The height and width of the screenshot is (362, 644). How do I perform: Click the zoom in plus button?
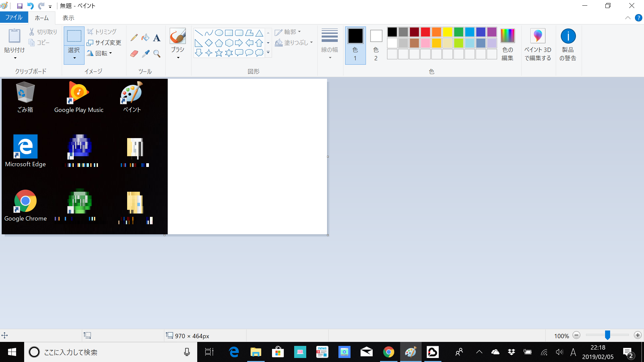(638, 335)
